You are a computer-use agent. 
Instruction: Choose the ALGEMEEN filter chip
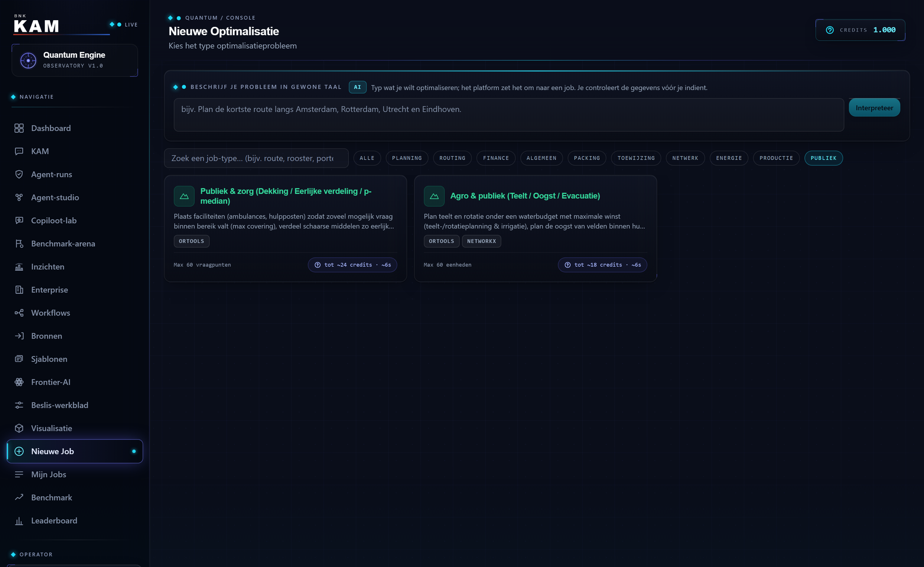[541, 158]
